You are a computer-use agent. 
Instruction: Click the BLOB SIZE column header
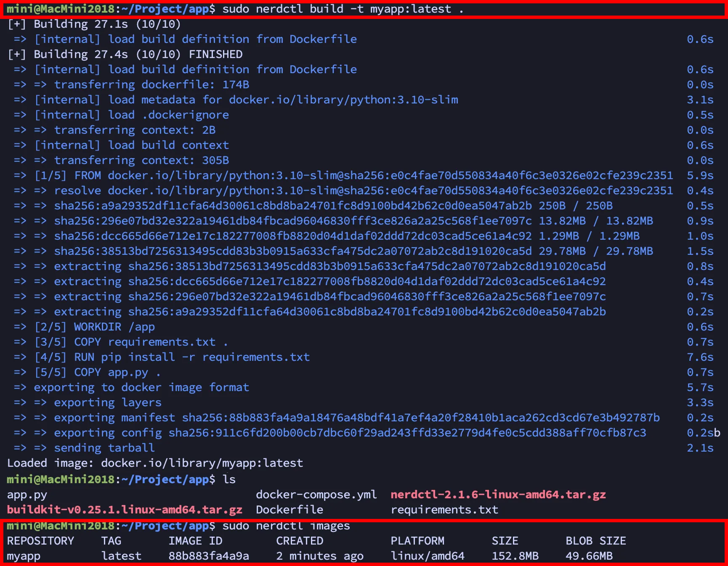point(595,541)
